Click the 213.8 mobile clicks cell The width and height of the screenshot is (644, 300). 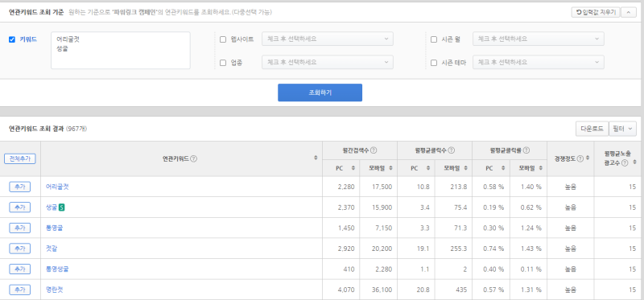pyautogui.click(x=453, y=187)
